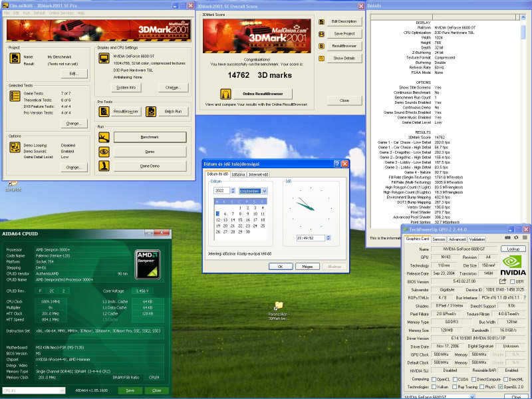The width and height of the screenshot is (532, 399).
Task: Toggle the OpenGL 2.0 checkbox in GPU-Z
Action: click(501, 387)
